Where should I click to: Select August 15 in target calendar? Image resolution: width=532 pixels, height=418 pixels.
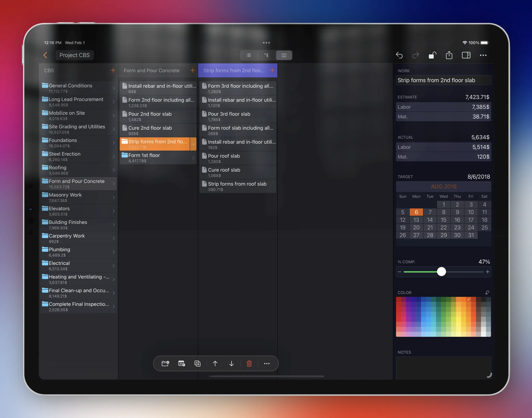[443, 220]
